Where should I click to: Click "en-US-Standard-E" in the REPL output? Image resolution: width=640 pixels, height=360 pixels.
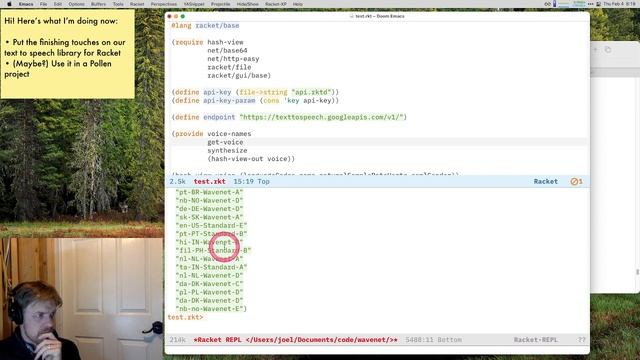coord(211,225)
